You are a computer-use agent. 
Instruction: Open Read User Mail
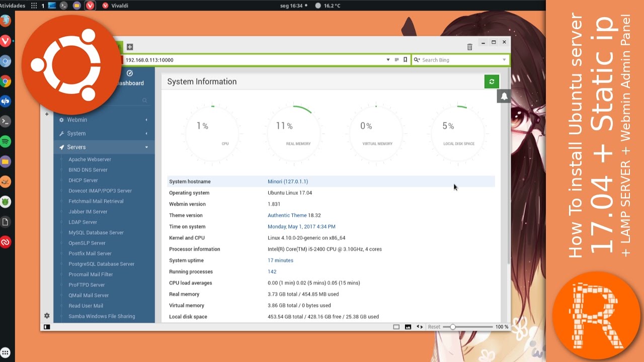pos(86,306)
